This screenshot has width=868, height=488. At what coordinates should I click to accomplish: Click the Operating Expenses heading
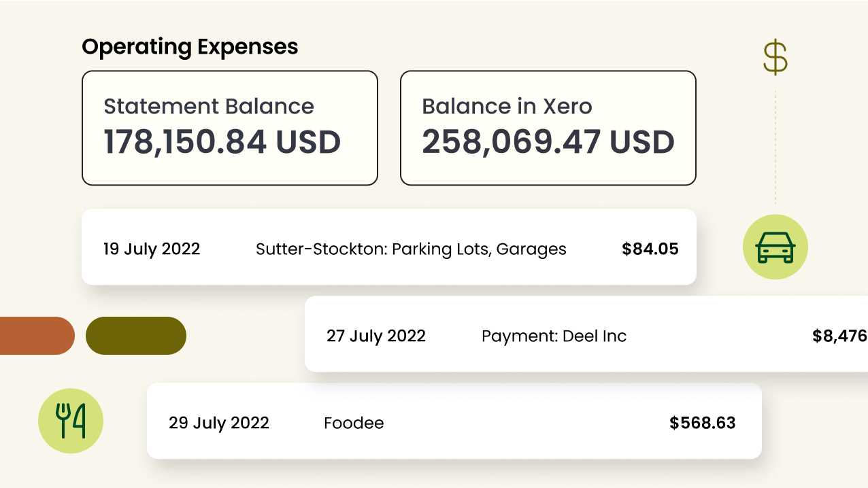tap(190, 48)
